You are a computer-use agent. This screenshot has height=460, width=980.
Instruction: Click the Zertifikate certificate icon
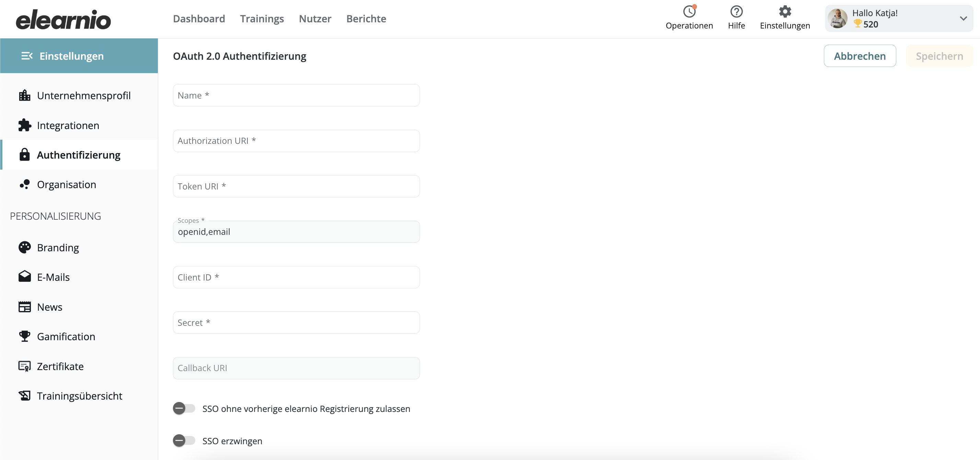point(25,366)
